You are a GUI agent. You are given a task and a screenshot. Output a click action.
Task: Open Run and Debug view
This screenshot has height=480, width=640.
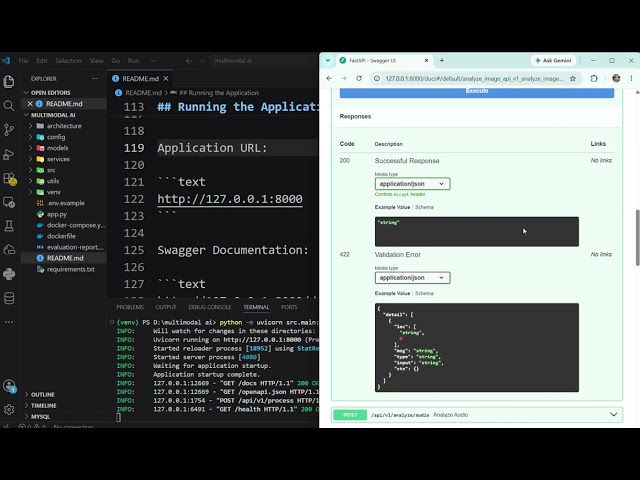click(9, 154)
